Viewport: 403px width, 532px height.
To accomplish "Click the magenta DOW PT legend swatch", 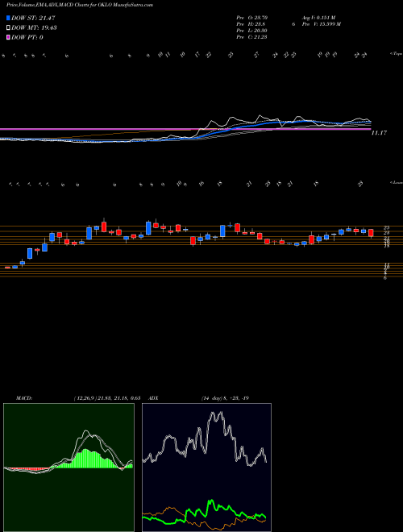I will 9,37.
